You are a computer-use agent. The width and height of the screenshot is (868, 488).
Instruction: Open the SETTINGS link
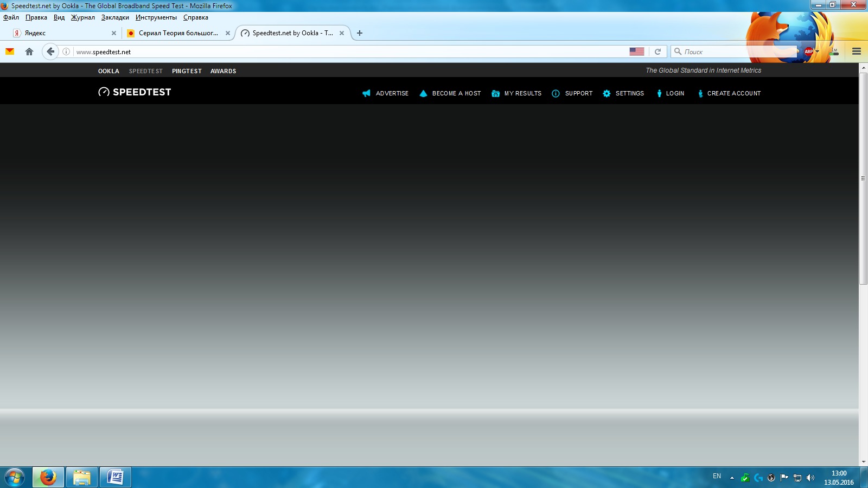[x=630, y=93]
